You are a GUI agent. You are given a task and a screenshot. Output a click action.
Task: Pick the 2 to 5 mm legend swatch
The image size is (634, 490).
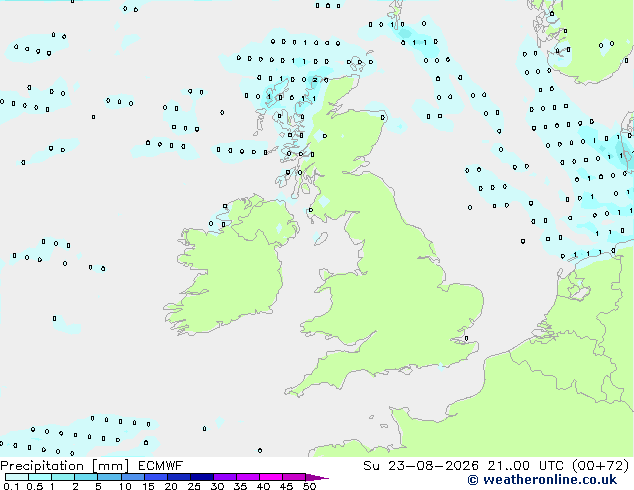tap(86, 477)
